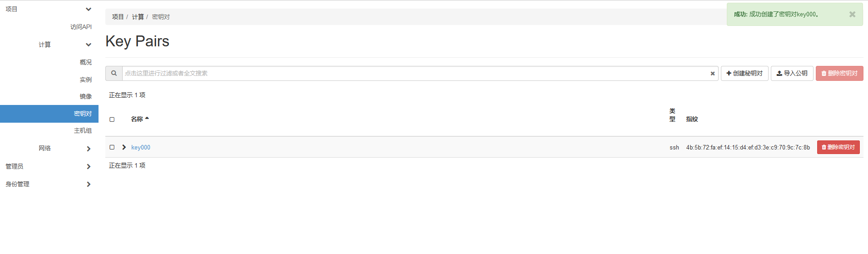Screen dimensions: 868x254
Task: Check the key000 row checkbox
Action: tap(112, 147)
